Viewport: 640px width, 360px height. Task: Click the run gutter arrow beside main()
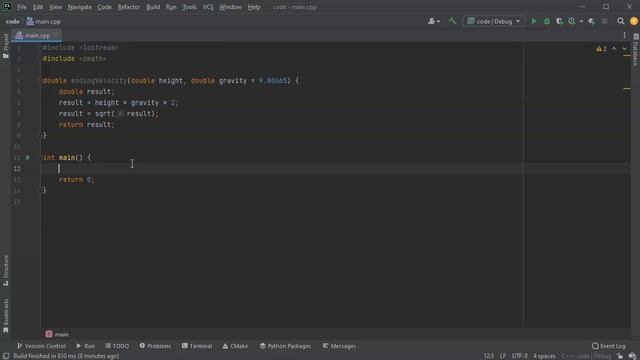point(28,157)
